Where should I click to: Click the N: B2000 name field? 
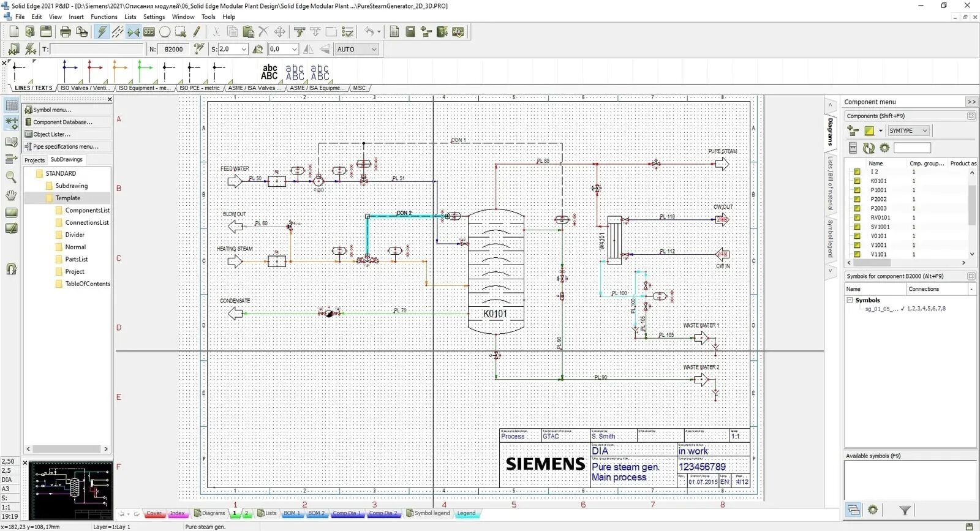click(174, 49)
